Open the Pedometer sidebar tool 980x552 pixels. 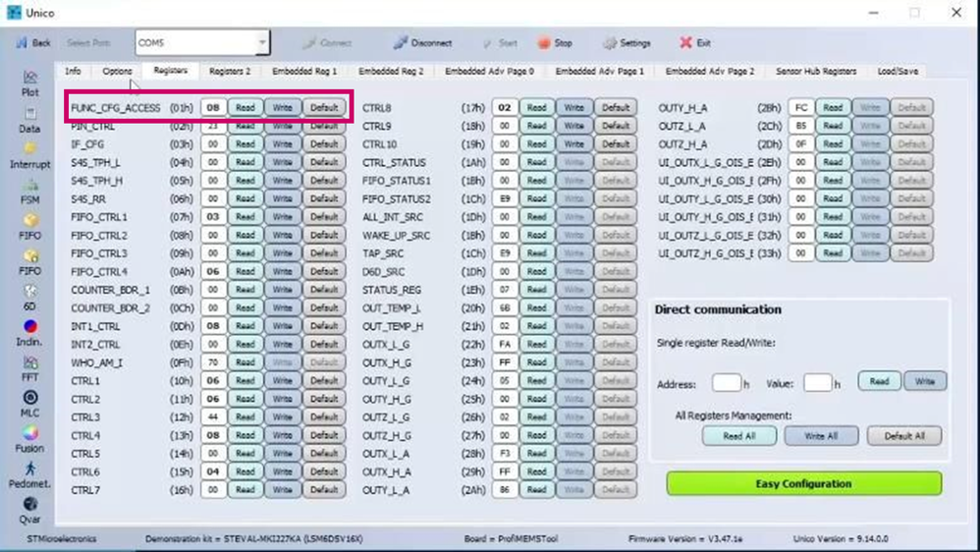tap(29, 475)
